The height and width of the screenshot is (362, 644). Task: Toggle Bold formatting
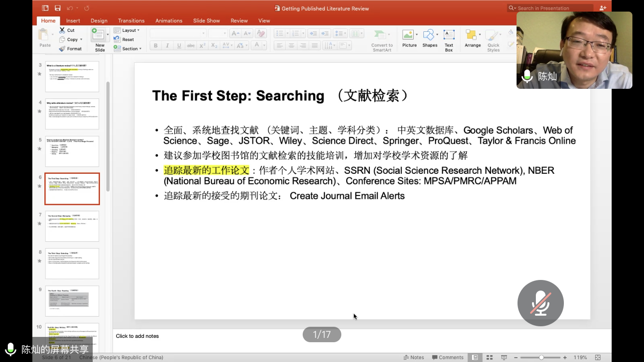tap(155, 46)
